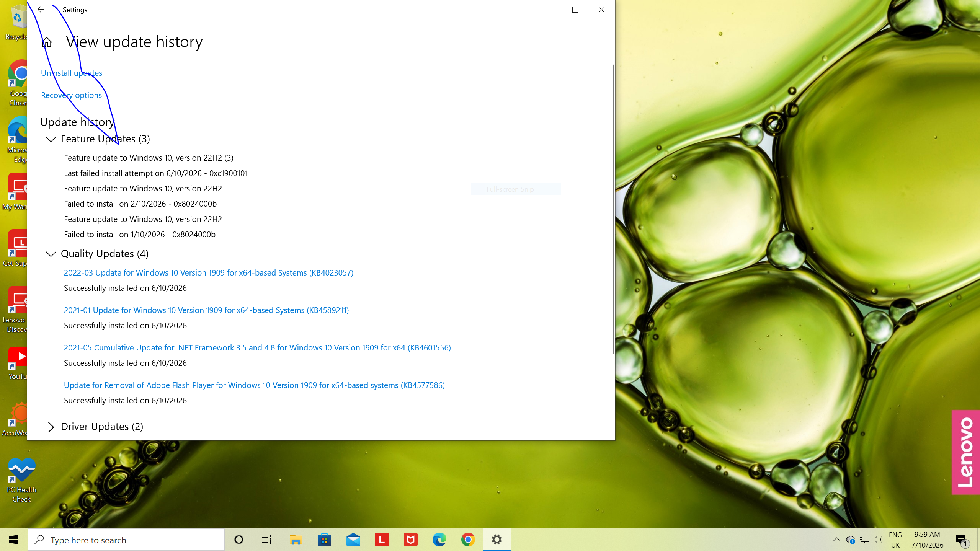This screenshot has width=980, height=551.
Task: Open the network icon in system tray
Action: click(864, 540)
